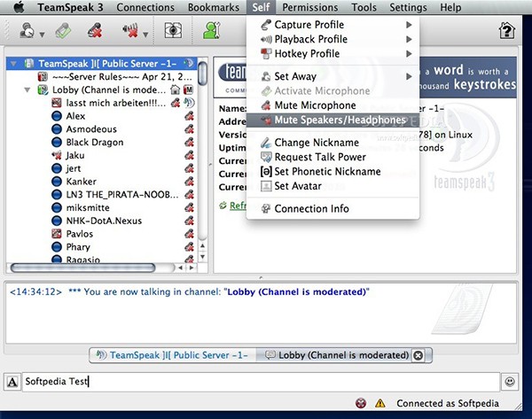Click the Lobby moderated M icon
532x419 pixels.
click(x=188, y=89)
